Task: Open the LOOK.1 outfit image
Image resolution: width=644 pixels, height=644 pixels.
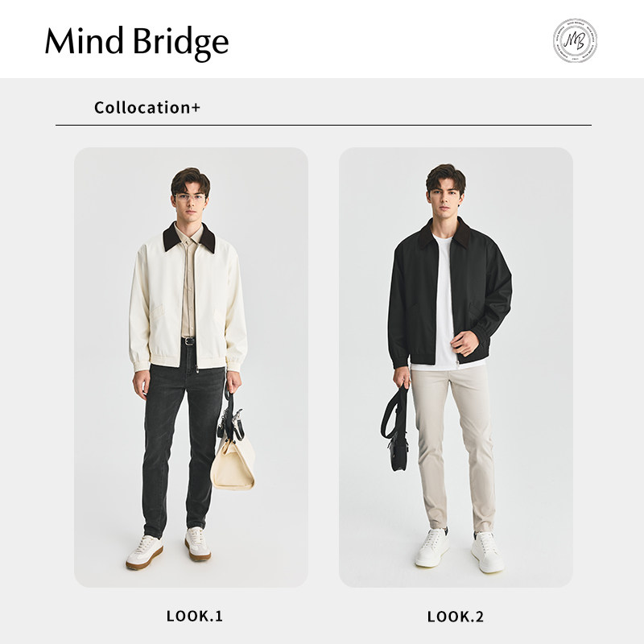Action: point(191,367)
